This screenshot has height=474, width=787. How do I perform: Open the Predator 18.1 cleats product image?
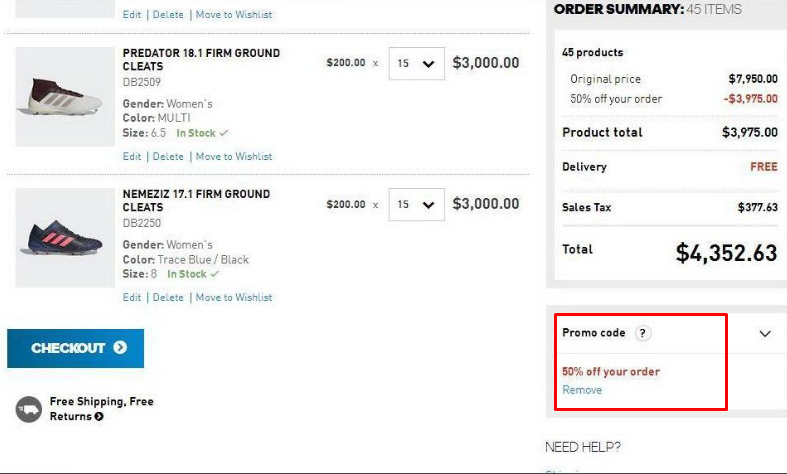pos(65,97)
